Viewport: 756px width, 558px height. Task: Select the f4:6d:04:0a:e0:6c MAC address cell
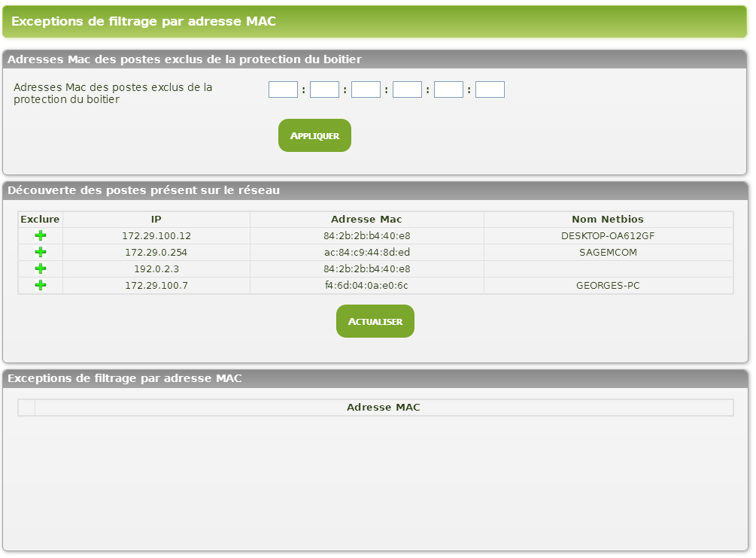tap(366, 286)
